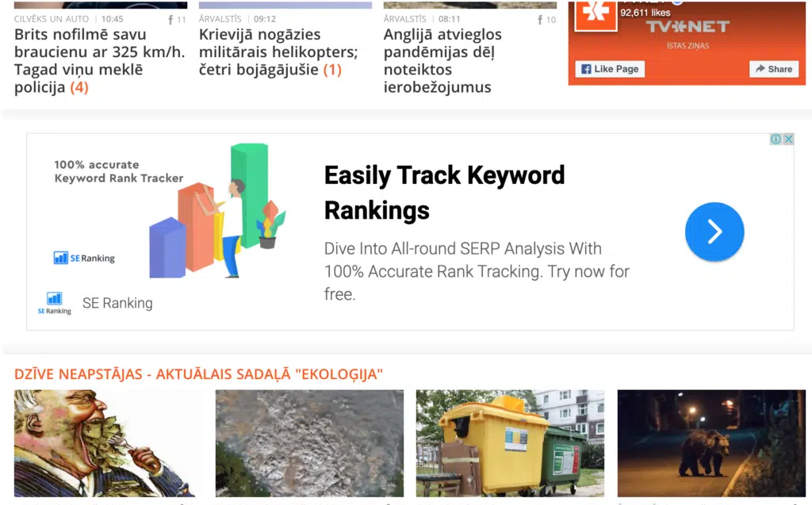Click the ad info icon
Screen dimensions: 812x505
click(776, 139)
